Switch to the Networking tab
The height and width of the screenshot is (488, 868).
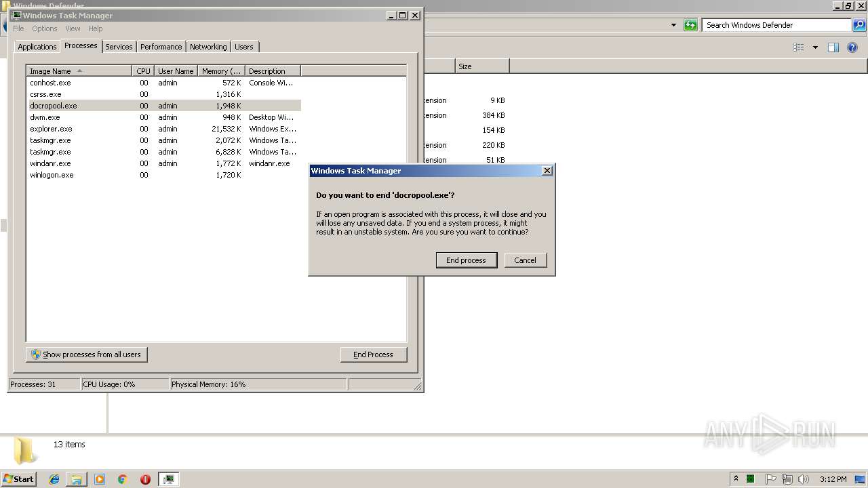click(x=208, y=47)
